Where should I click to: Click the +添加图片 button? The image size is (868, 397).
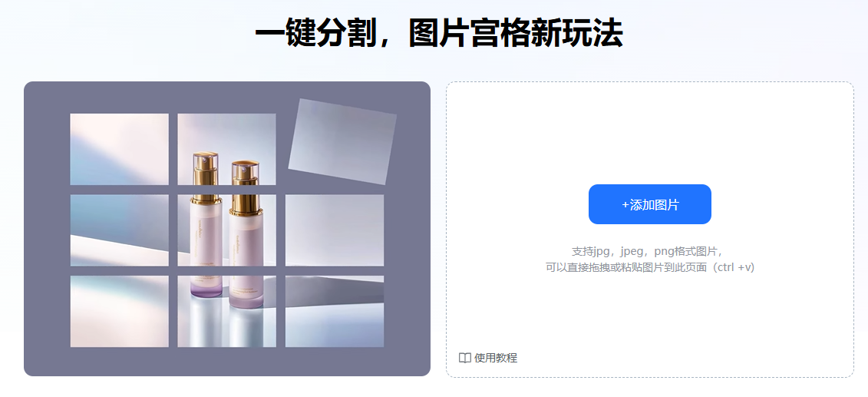(649, 204)
